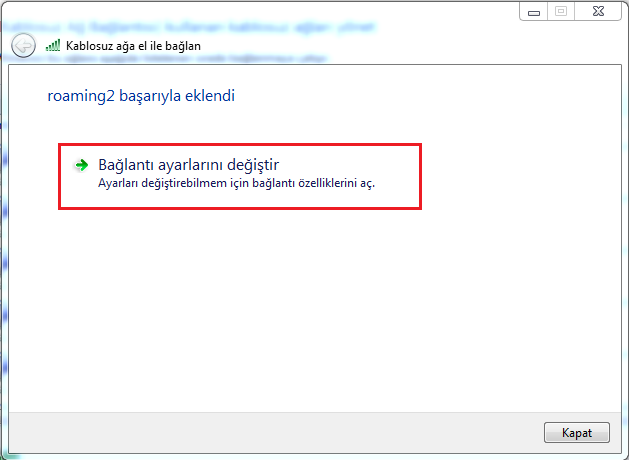Click the window's bottom-right resize corner
The width and height of the screenshot is (629, 460).
[x=624, y=455]
